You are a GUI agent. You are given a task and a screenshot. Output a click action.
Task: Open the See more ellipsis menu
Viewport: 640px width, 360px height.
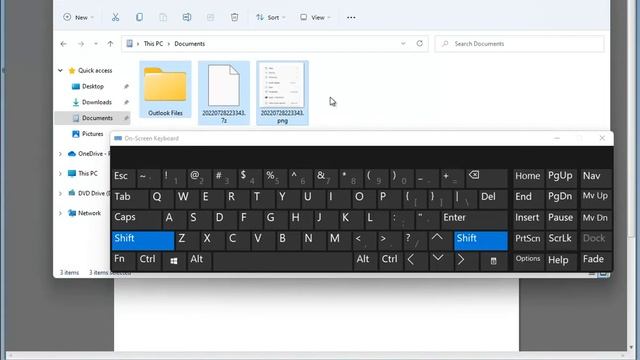coord(351,18)
